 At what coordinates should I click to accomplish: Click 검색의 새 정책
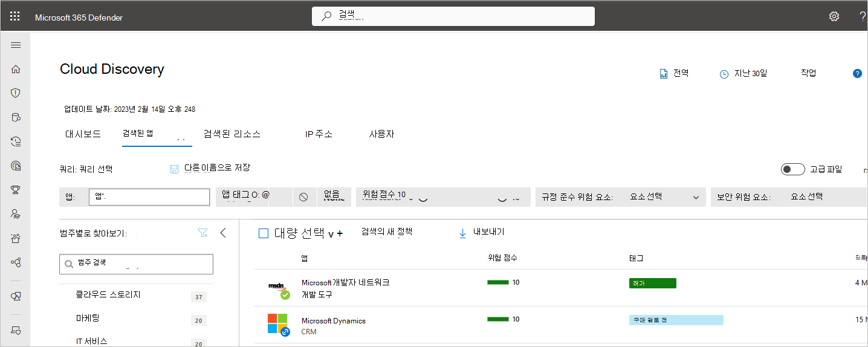[387, 232]
